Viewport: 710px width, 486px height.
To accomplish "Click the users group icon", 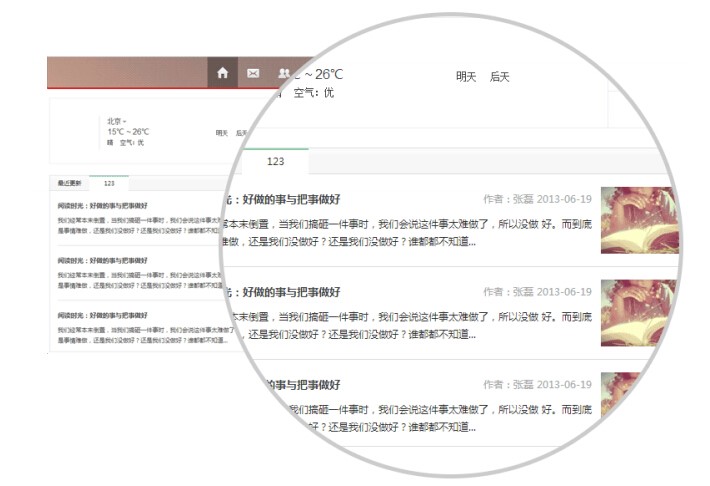I will tap(284, 73).
